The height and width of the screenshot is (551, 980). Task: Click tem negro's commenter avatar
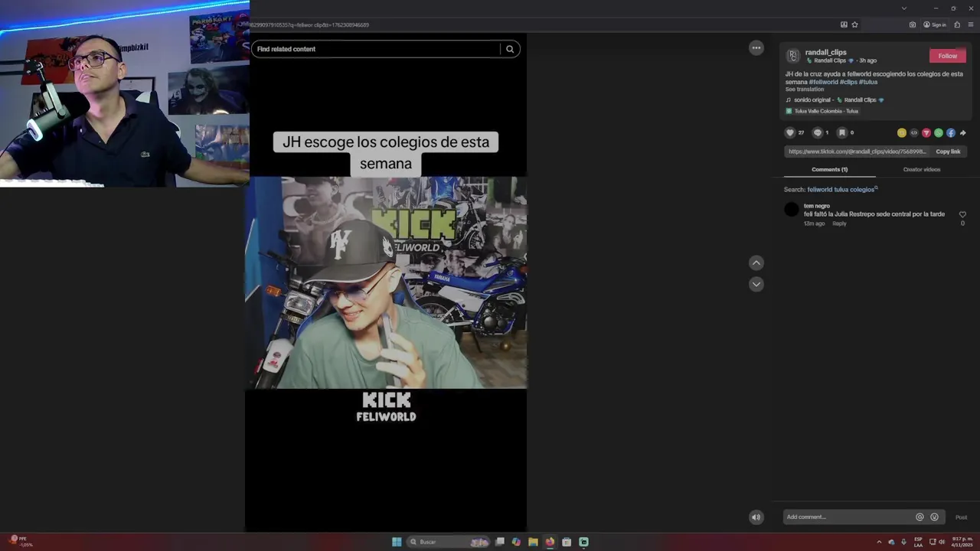(792, 209)
